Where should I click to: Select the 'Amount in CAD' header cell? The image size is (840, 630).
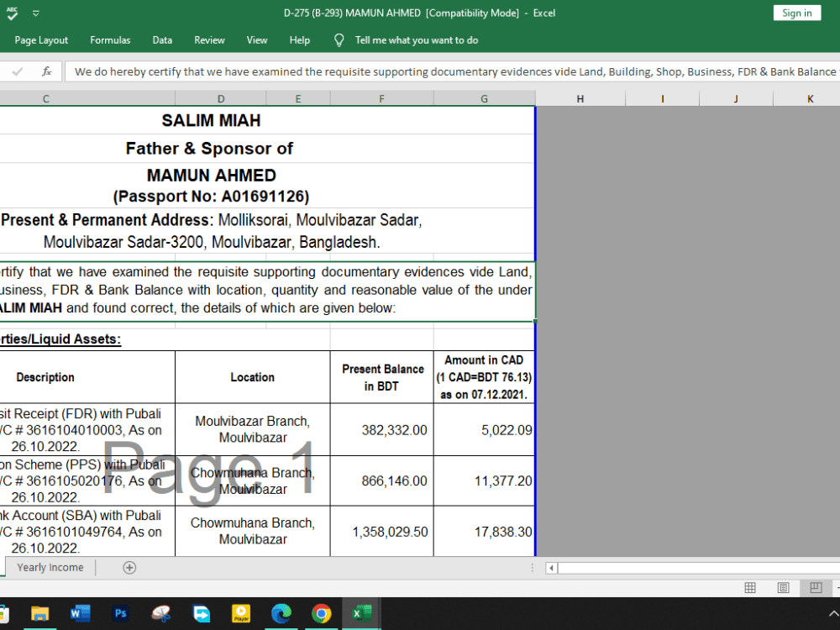pos(484,377)
